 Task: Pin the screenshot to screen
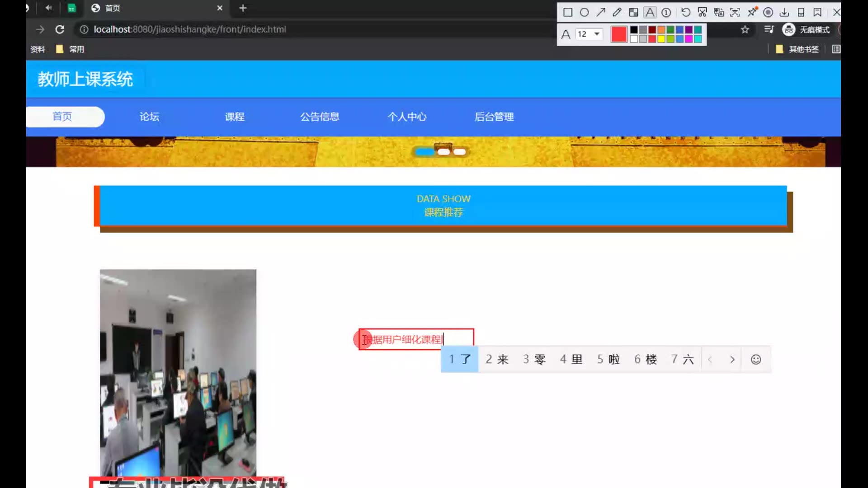point(752,12)
